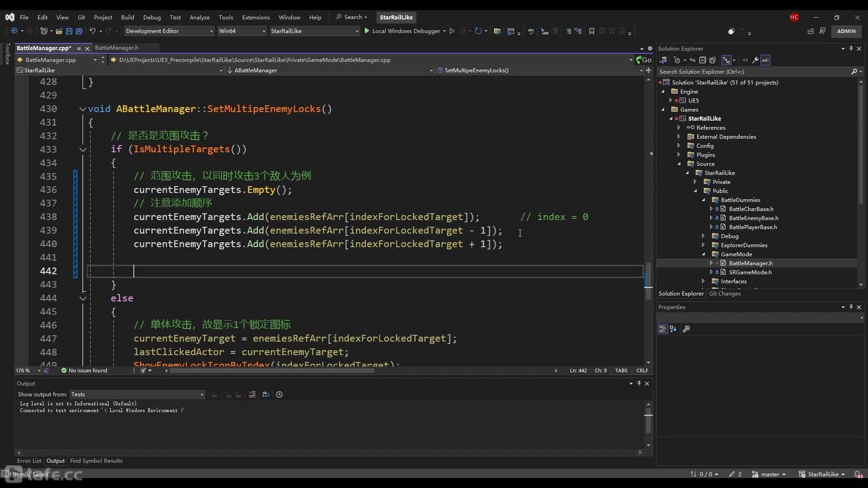
Task: Expand the Debug folder in Solution Explorer
Action: point(703,236)
